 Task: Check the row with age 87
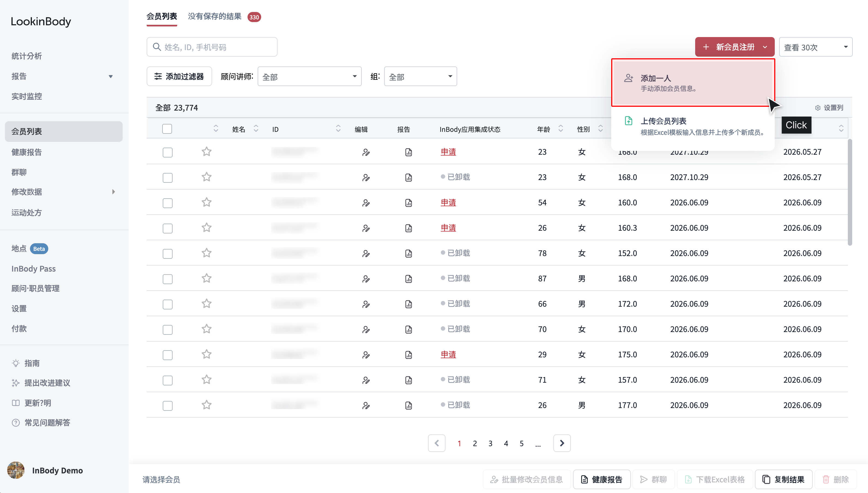coord(167,279)
